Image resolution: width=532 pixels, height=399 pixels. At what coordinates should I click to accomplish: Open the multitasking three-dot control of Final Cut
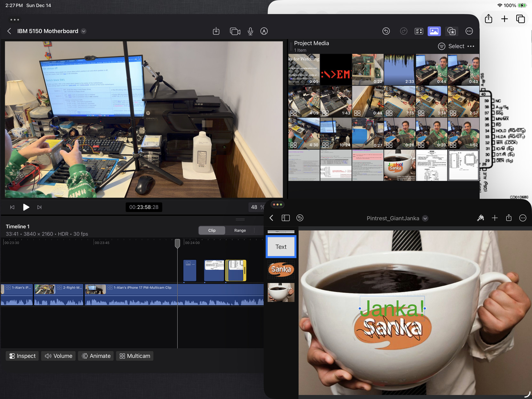[15, 20]
